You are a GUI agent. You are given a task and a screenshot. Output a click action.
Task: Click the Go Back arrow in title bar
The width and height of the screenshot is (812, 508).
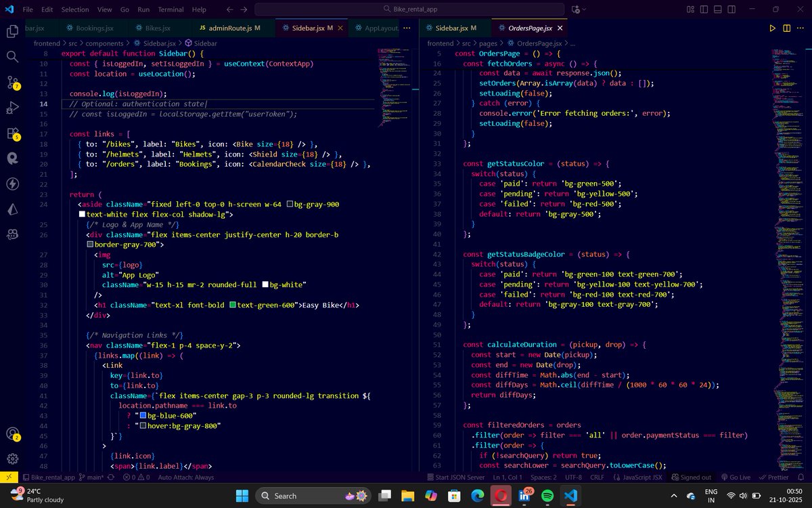click(x=229, y=9)
